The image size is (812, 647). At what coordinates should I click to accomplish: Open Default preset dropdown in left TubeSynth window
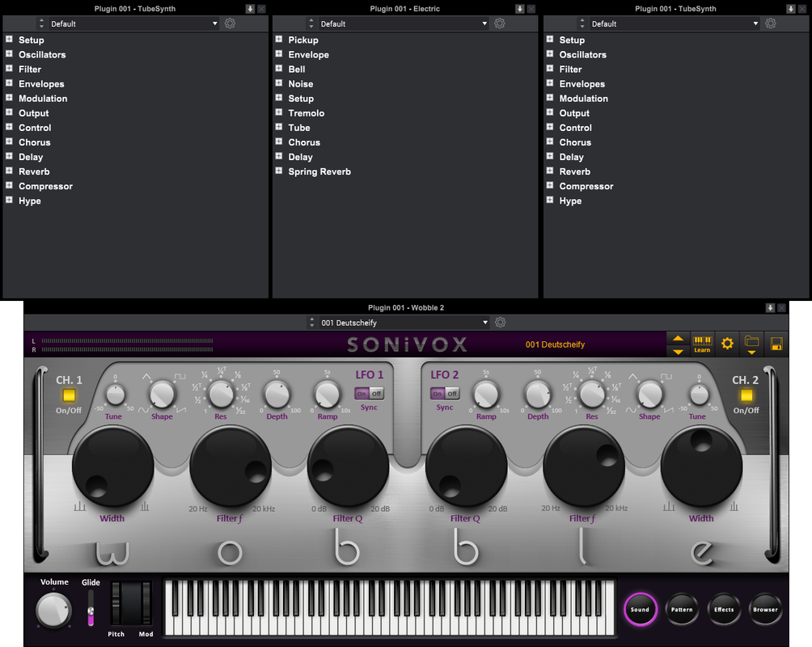pos(133,23)
